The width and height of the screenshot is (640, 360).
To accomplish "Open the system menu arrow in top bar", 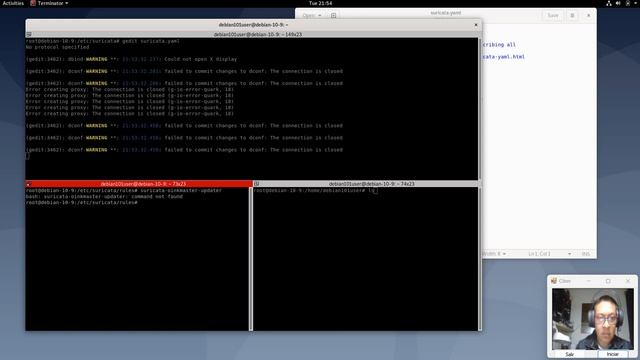I will point(636,3).
